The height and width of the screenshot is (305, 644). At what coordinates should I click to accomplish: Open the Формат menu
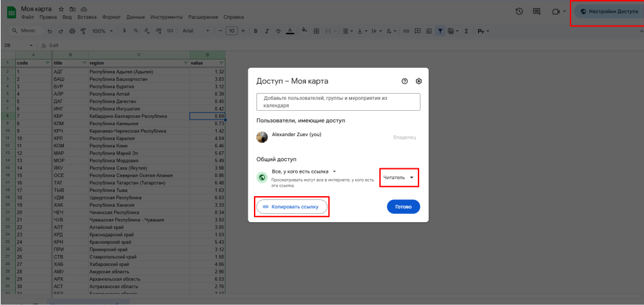[x=111, y=17]
